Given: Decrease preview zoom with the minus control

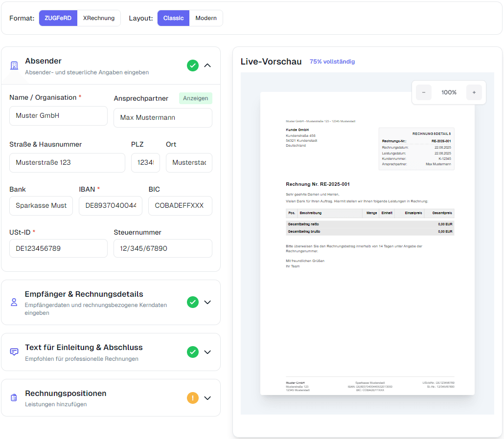Looking at the screenshot, I should 423,92.
